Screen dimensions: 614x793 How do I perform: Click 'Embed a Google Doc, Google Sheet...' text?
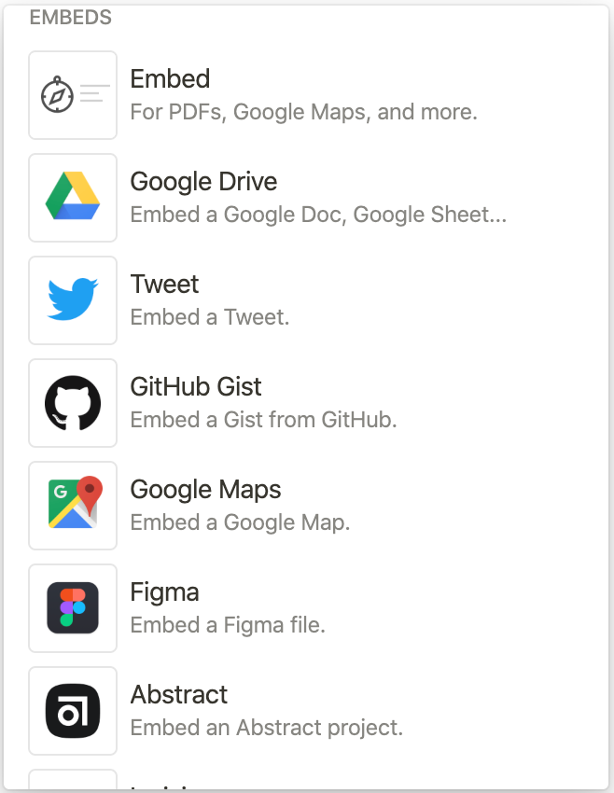318,215
